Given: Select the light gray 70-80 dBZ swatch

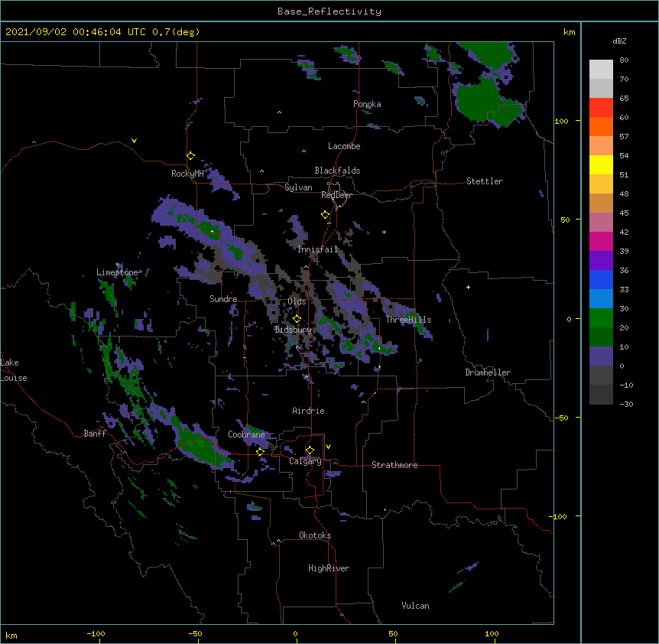Looking at the screenshot, I should point(601,69).
